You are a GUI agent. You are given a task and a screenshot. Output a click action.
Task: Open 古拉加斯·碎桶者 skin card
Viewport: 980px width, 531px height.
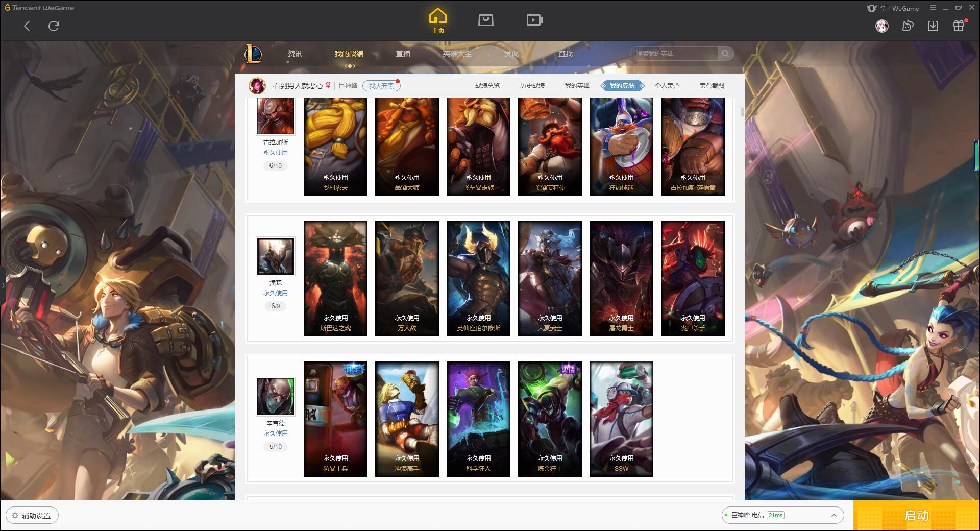(x=693, y=147)
